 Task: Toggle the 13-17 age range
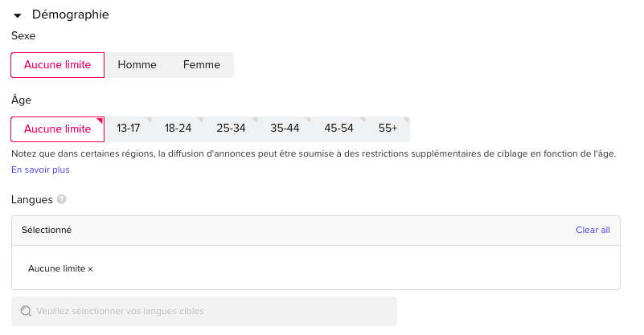129,129
